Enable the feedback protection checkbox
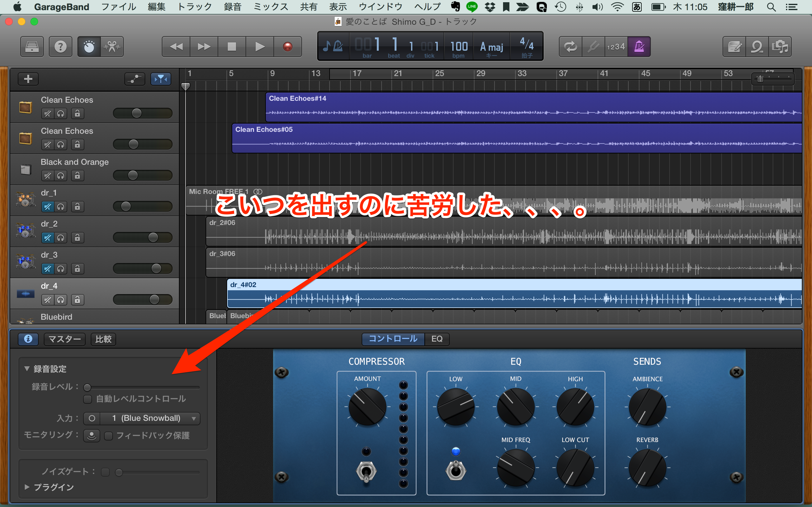Screen dimensions: 812x507 click(x=108, y=436)
